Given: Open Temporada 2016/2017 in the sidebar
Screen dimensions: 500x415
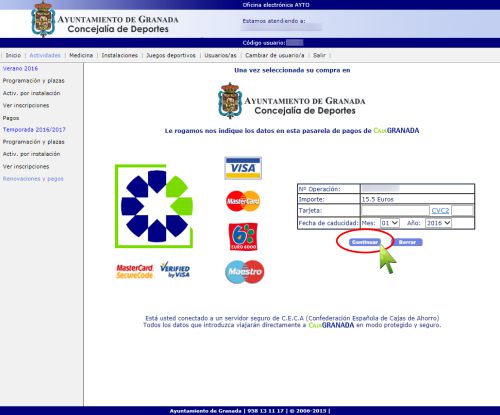Looking at the screenshot, I should click(34, 129).
